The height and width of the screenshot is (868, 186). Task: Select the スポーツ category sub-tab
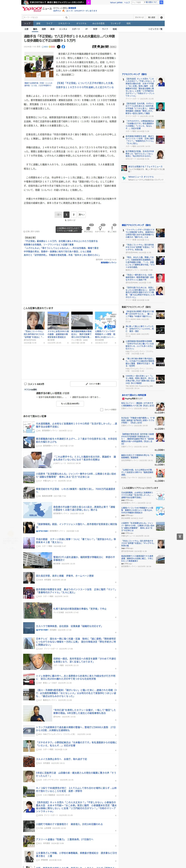tap(76, 29)
